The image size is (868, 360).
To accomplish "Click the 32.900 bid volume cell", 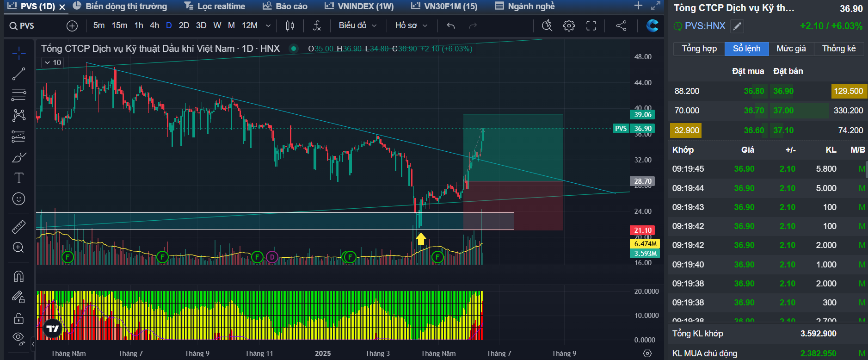I will [x=687, y=130].
